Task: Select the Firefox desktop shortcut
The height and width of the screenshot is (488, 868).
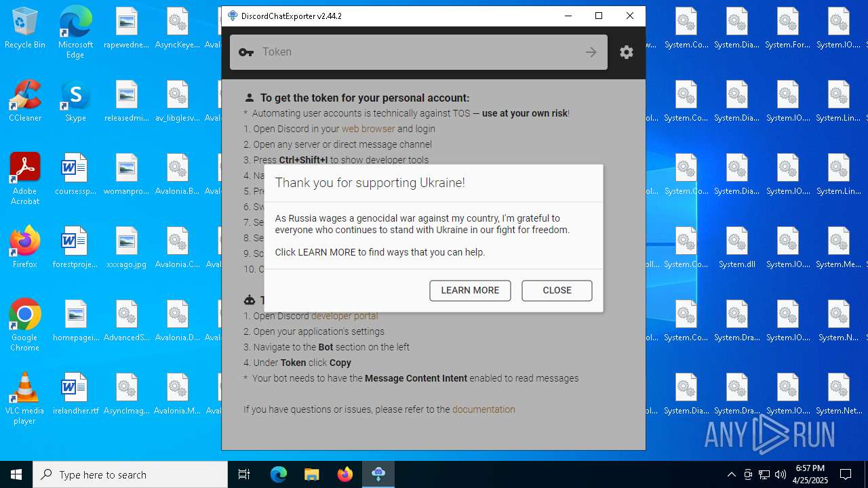Action: (x=25, y=248)
